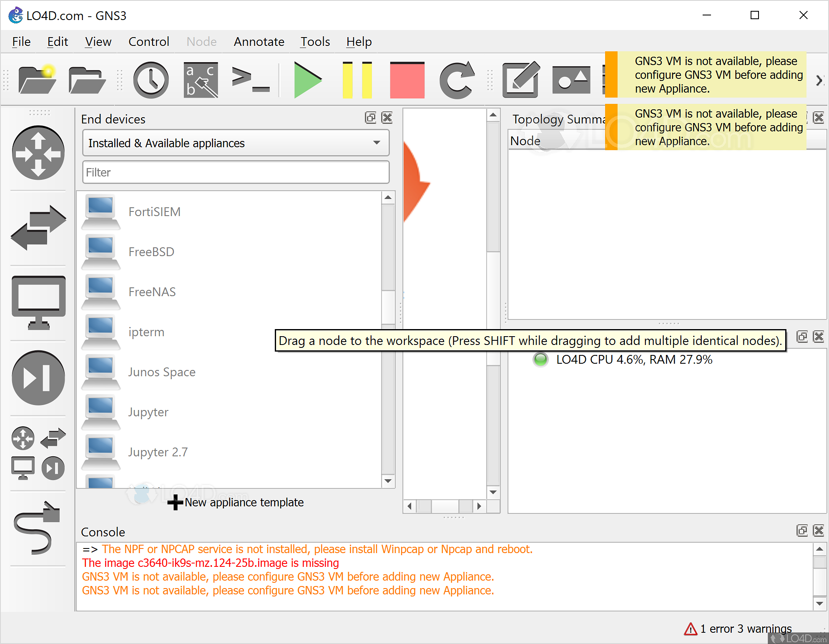Viewport: 829px width, 644px height.
Task: Select the Add a link cable tool
Action: pyautogui.click(x=37, y=528)
